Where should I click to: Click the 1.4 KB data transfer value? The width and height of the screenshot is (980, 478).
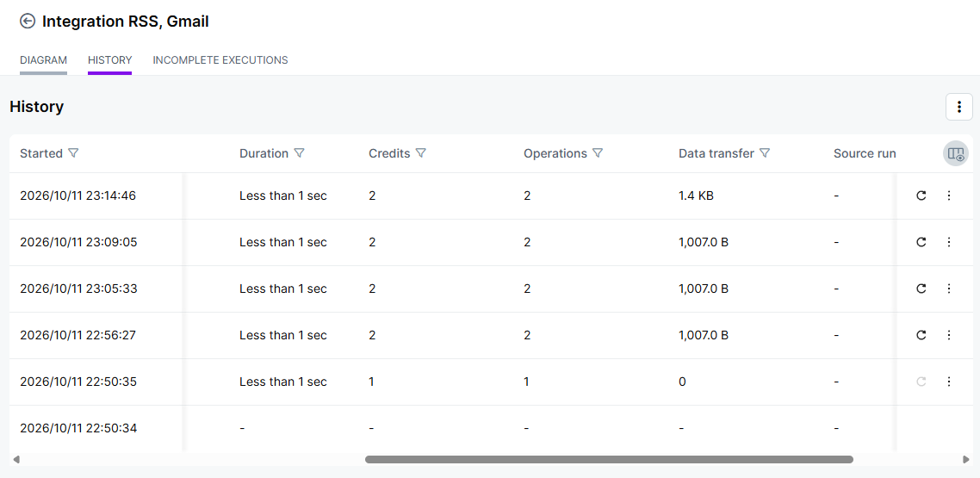697,196
